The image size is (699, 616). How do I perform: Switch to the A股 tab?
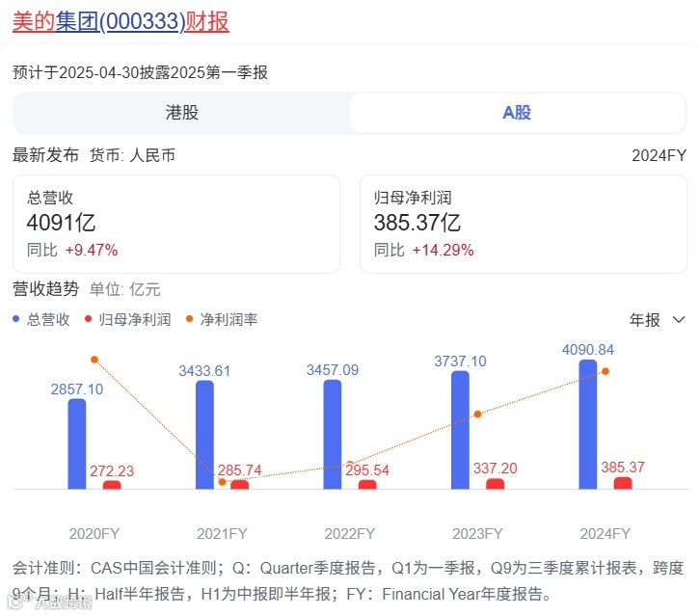pos(517,113)
